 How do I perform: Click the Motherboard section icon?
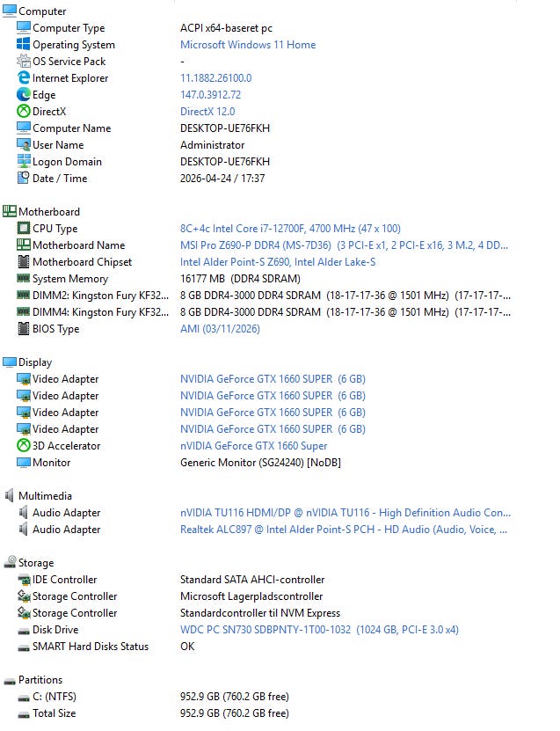(x=10, y=212)
